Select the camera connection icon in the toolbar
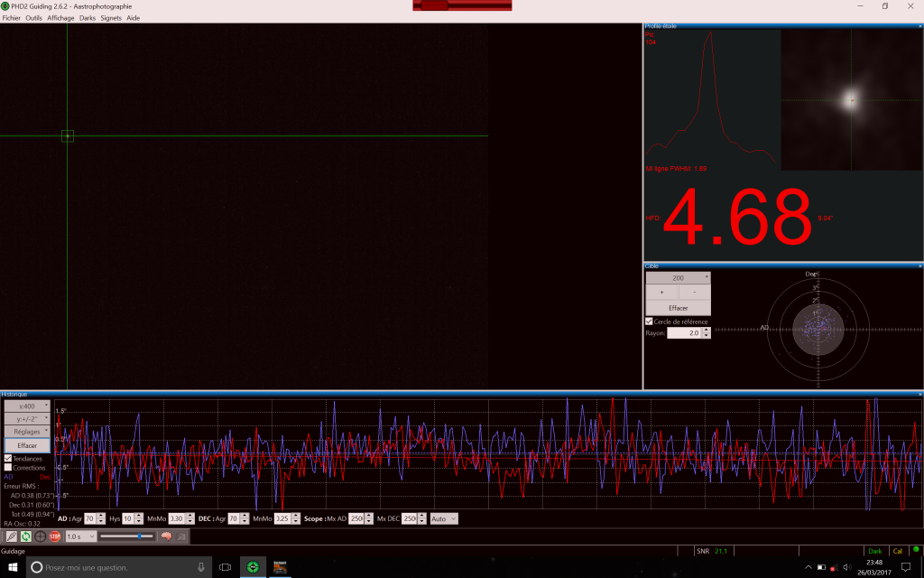The width and height of the screenshot is (924, 578). (x=12, y=536)
